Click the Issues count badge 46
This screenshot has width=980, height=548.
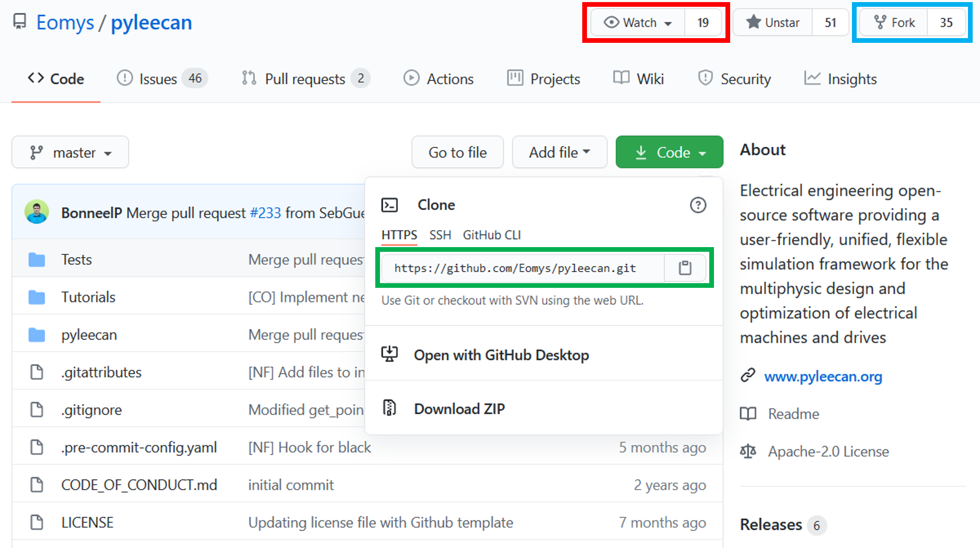[195, 78]
